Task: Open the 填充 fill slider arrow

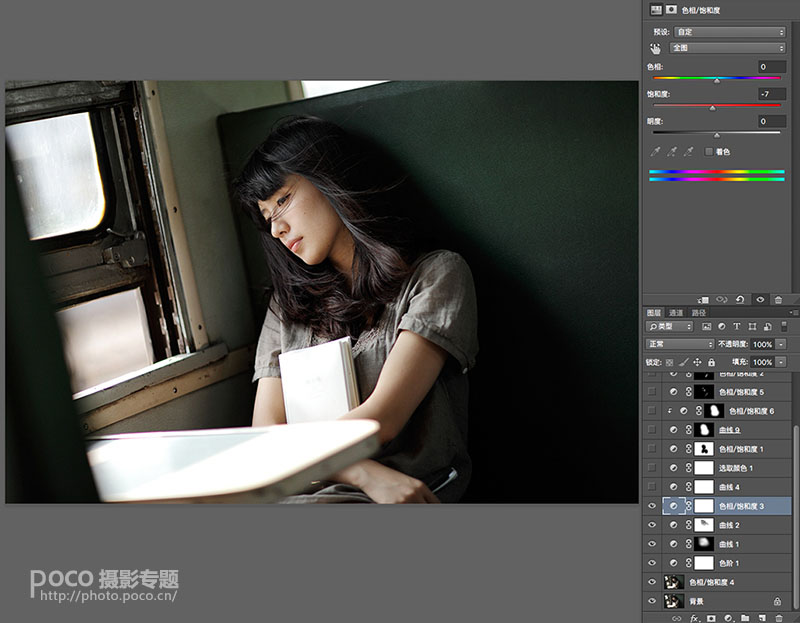Action: coord(781,362)
